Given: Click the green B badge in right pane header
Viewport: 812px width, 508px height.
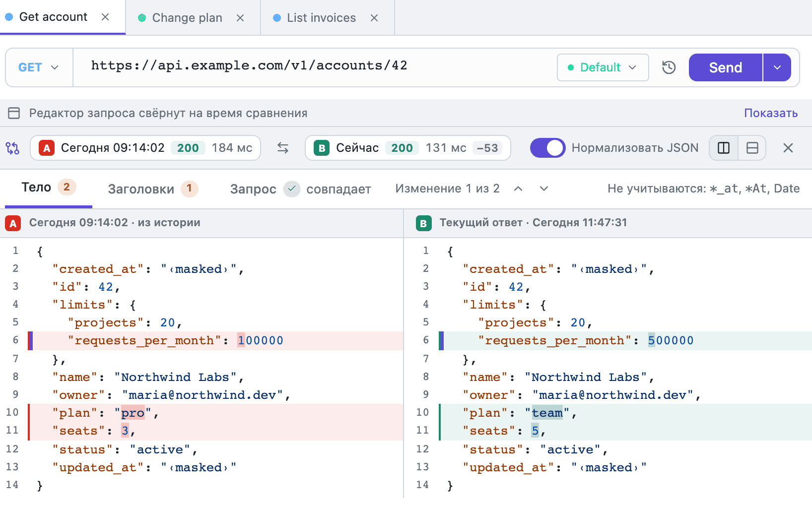Looking at the screenshot, I should coord(423,223).
